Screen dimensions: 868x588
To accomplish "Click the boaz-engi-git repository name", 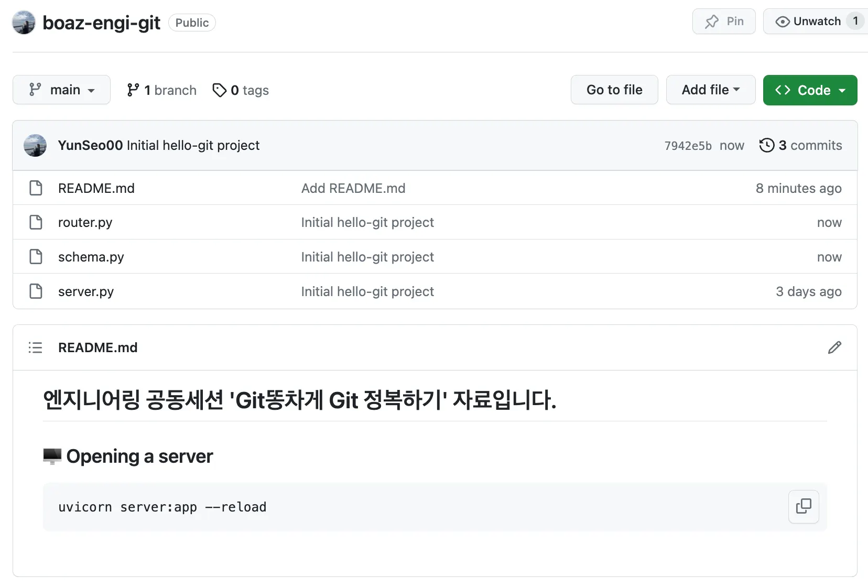I will (101, 23).
